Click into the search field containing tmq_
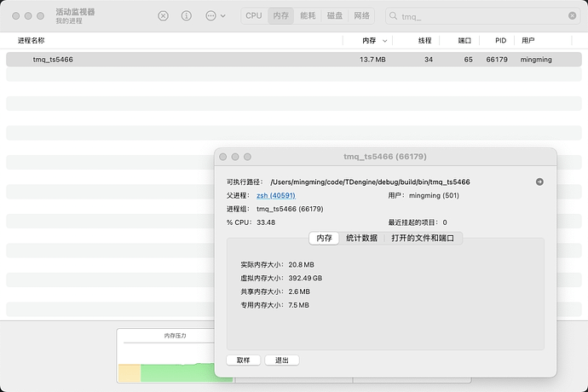The width and height of the screenshot is (588, 392). coord(477,16)
